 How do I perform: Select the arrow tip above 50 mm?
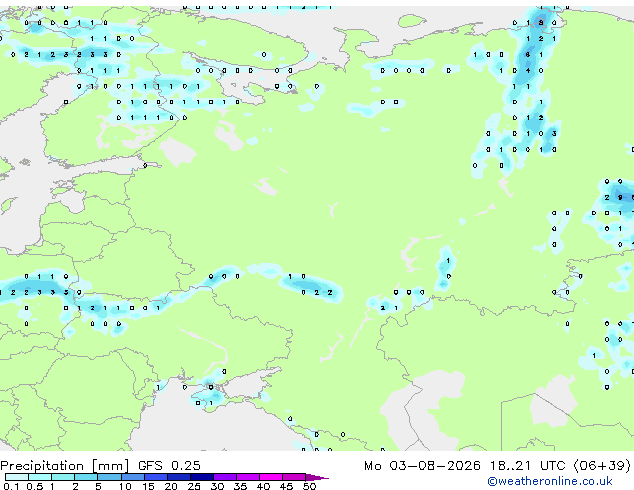click(x=317, y=477)
